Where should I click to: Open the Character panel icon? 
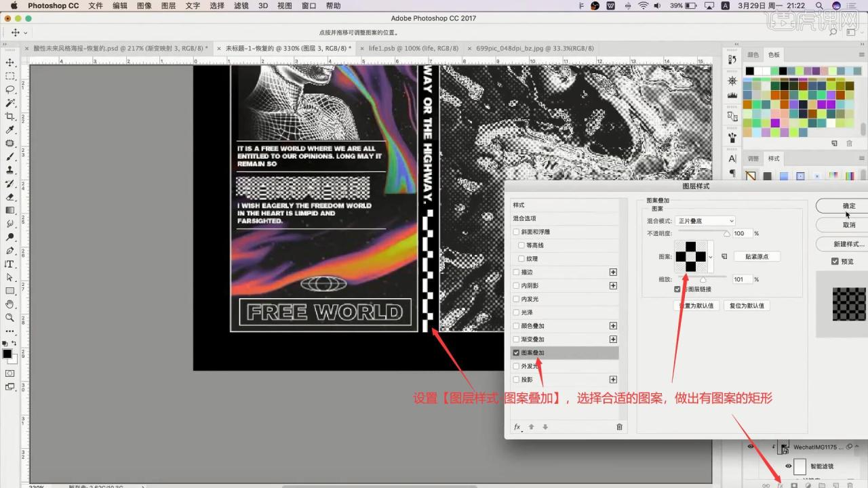point(732,158)
